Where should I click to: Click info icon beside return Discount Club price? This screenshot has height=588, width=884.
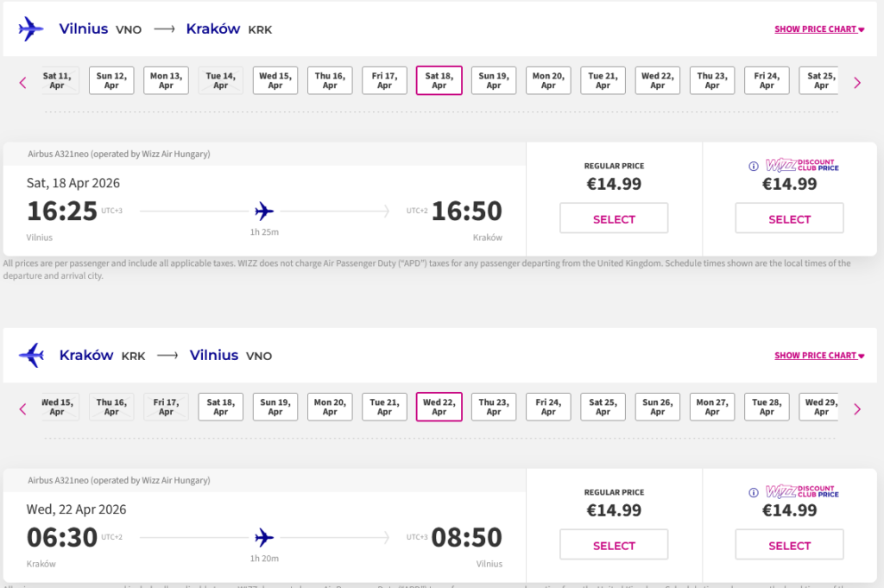point(753,492)
